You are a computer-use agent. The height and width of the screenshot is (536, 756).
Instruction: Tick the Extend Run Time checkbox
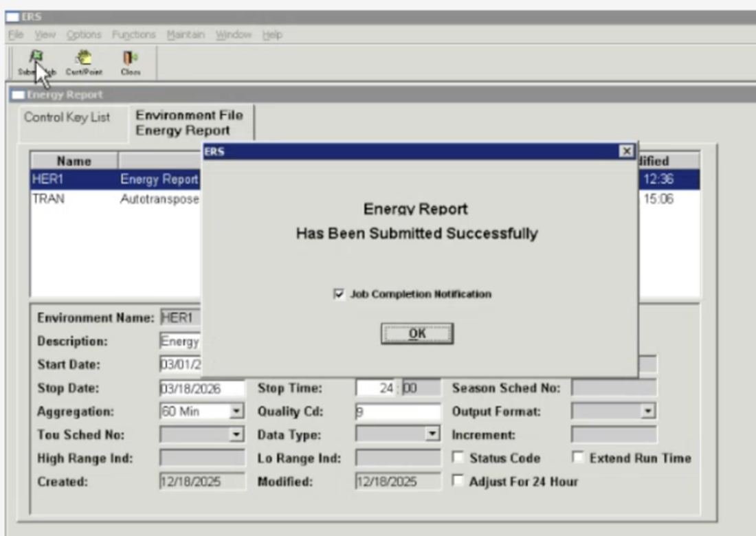click(x=577, y=457)
